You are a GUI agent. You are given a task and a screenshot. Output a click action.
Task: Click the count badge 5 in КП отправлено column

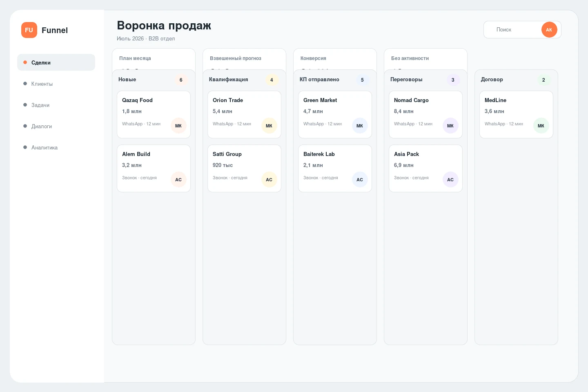click(x=362, y=80)
